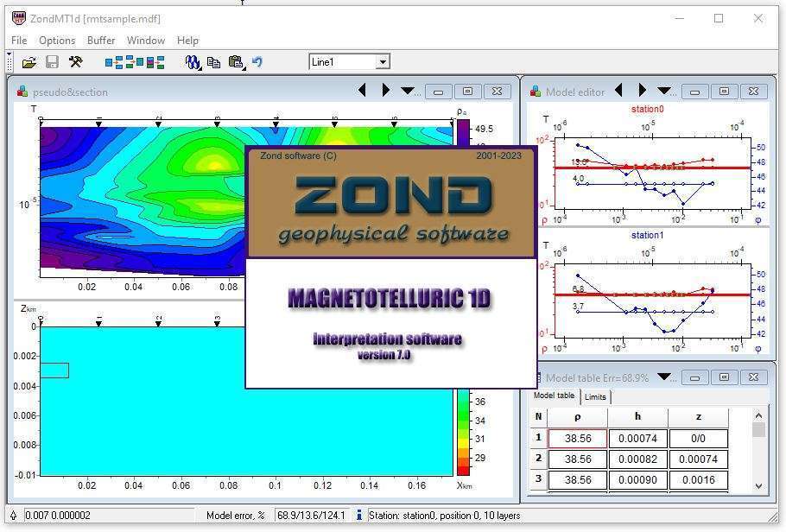This screenshot has width=786, height=532.
Task: Go to next station in Model editor
Action: pyautogui.click(x=642, y=91)
